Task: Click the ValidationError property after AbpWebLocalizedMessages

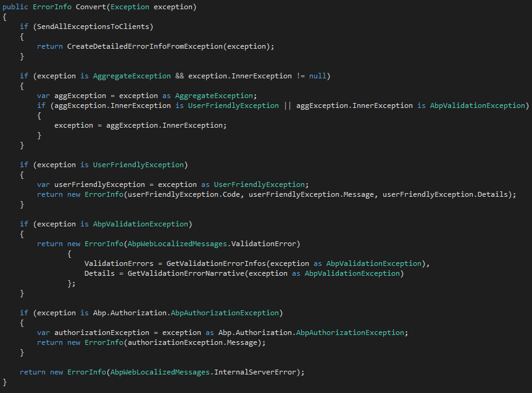Action: click(264, 244)
